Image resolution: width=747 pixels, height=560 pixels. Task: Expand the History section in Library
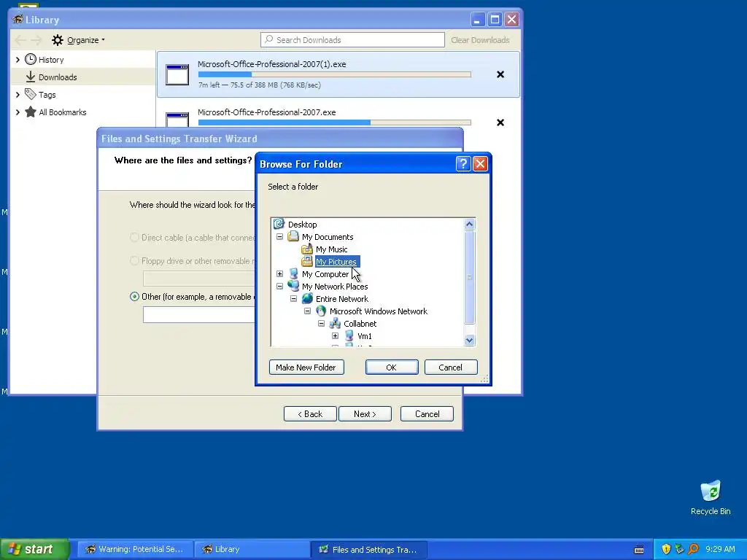(x=18, y=60)
